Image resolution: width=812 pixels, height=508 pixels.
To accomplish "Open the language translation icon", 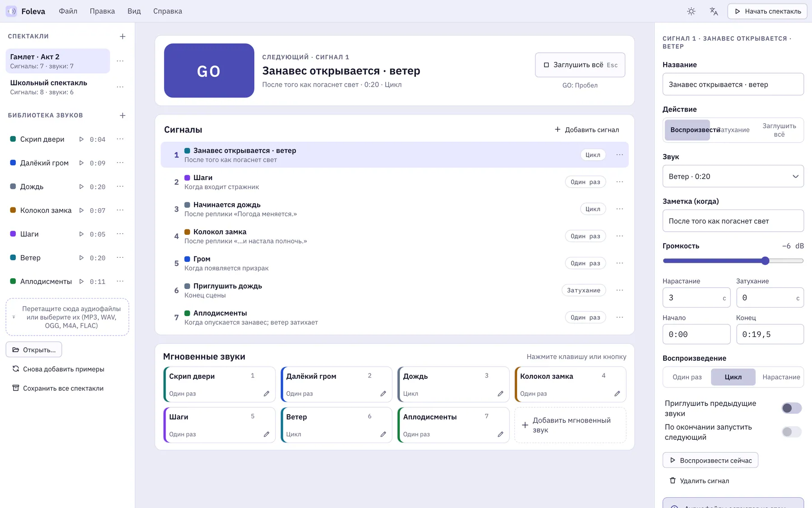I will pyautogui.click(x=714, y=11).
